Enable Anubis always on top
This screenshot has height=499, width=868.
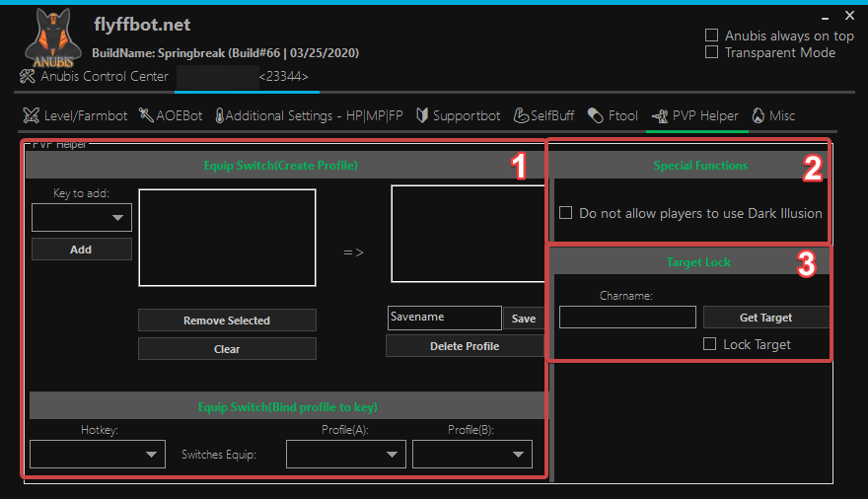pyautogui.click(x=712, y=36)
